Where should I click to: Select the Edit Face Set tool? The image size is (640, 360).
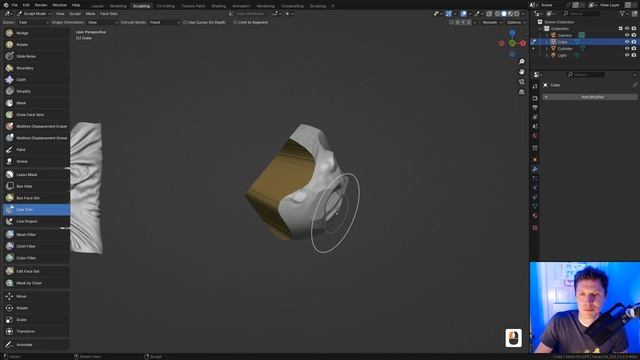[x=36, y=271]
